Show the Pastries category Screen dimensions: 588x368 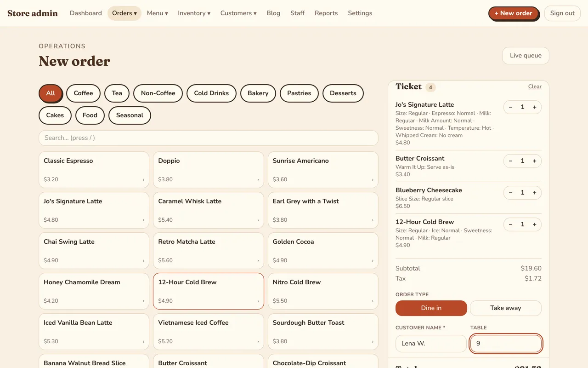click(299, 93)
